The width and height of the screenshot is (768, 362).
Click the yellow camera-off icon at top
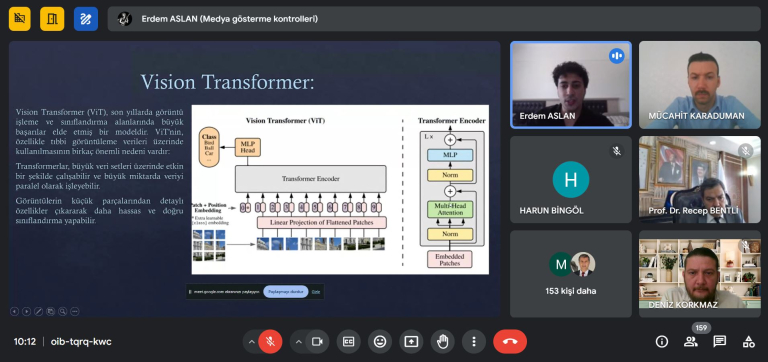coord(20,19)
